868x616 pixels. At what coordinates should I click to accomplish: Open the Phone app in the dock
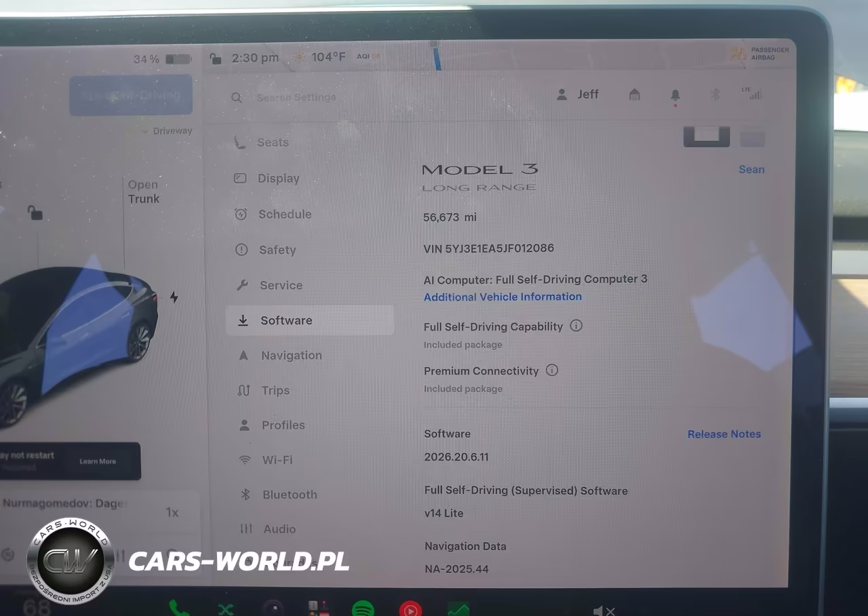click(178, 607)
